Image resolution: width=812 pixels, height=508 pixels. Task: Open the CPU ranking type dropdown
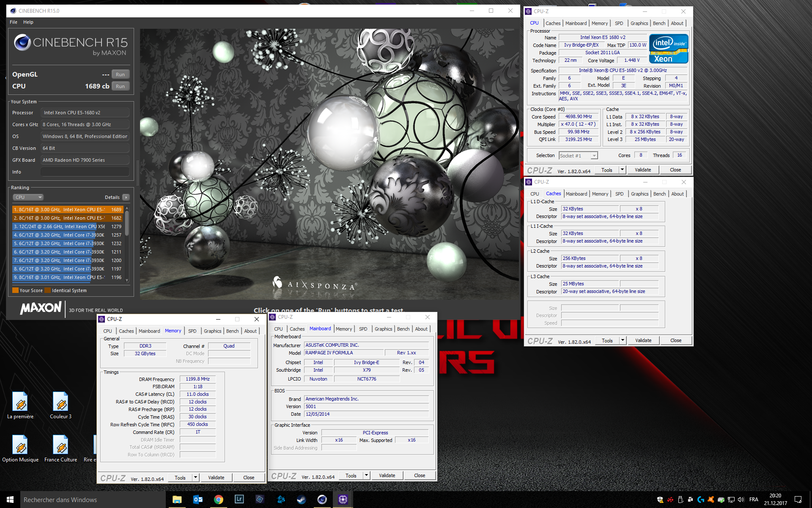click(x=28, y=197)
